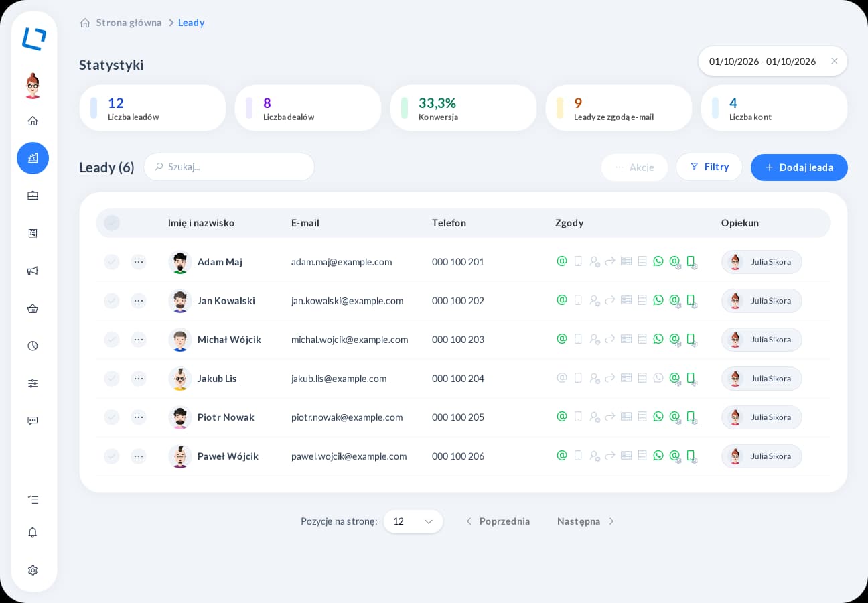Go to the Poprzednia page
The height and width of the screenshot is (603, 868).
click(x=498, y=521)
